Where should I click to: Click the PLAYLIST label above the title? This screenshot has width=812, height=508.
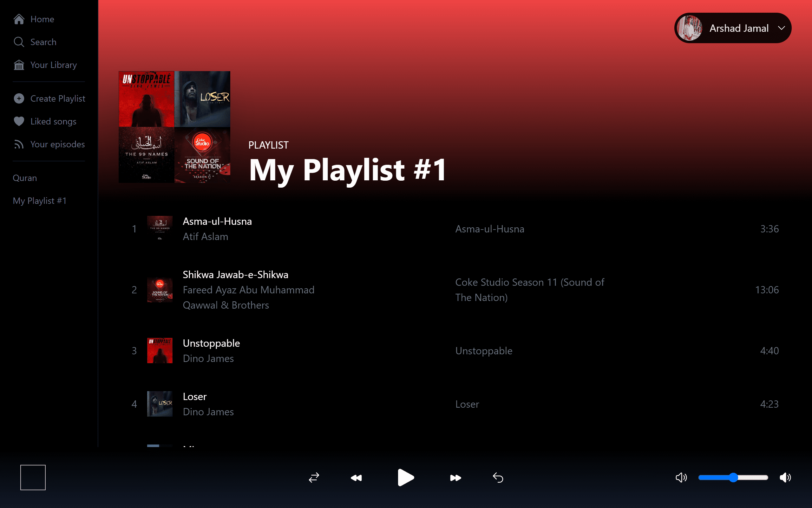268,145
